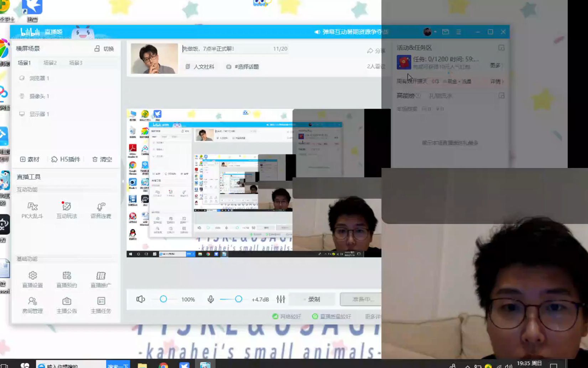Open the blue bird desktop shortcut

(32, 11)
